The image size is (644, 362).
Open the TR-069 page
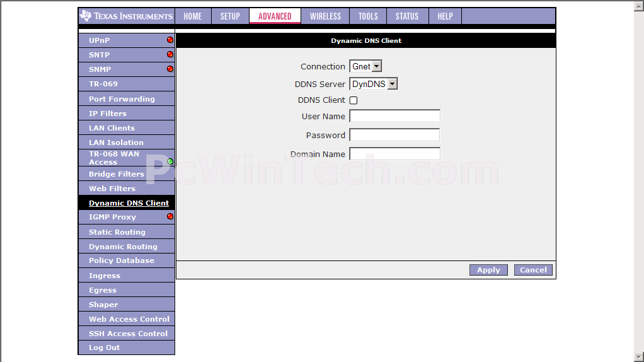click(127, 84)
